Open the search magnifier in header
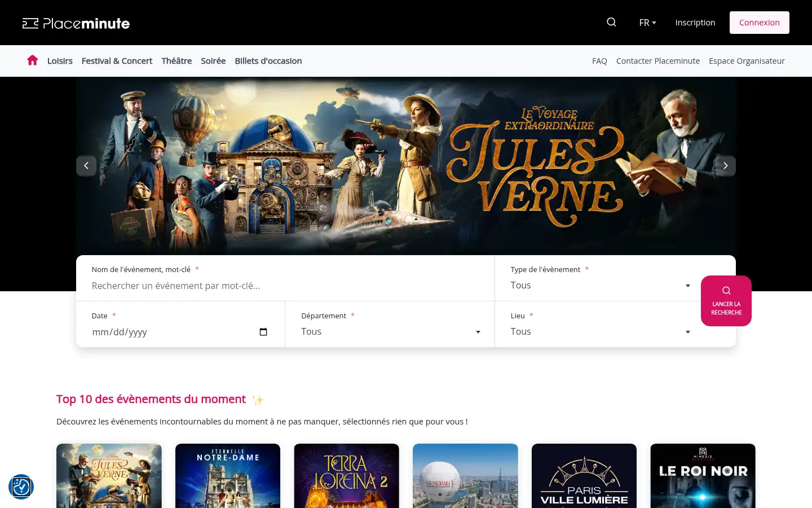 (x=611, y=22)
